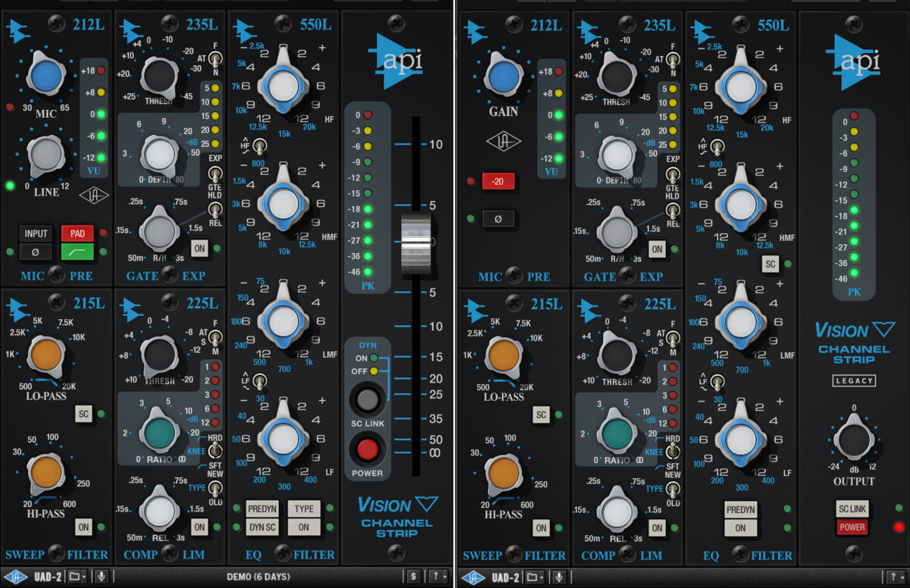
Task: Click the PREDYN button in legacy window EQ
Action: (x=740, y=509)
